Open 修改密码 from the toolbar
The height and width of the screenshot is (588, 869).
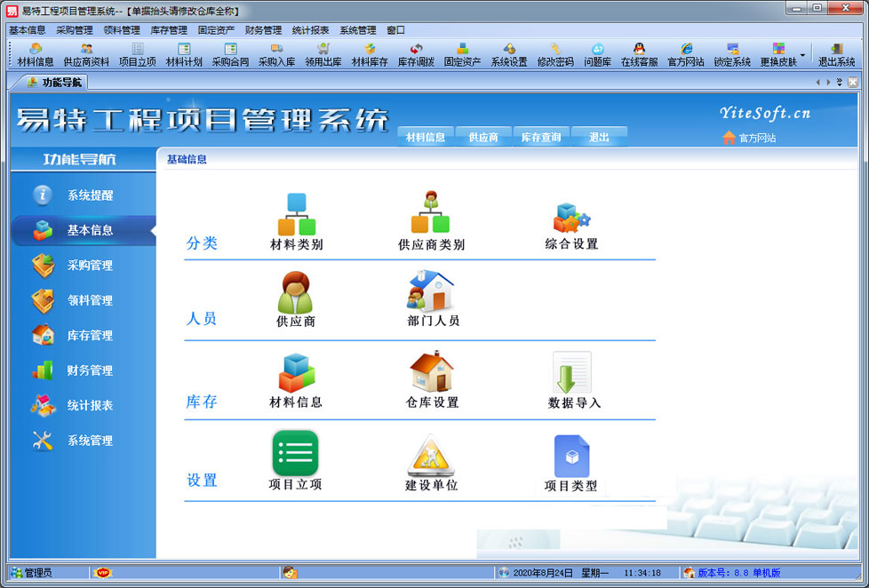tap(555, 55)
